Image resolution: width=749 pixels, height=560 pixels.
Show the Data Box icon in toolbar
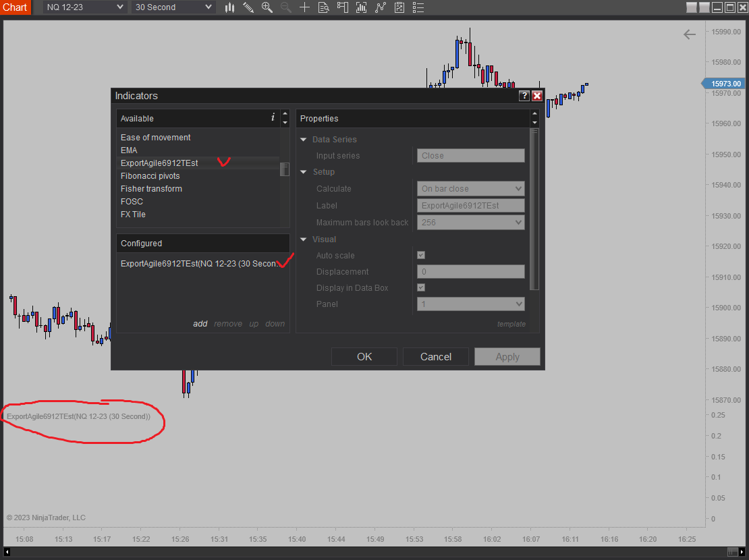click(323, 7)
